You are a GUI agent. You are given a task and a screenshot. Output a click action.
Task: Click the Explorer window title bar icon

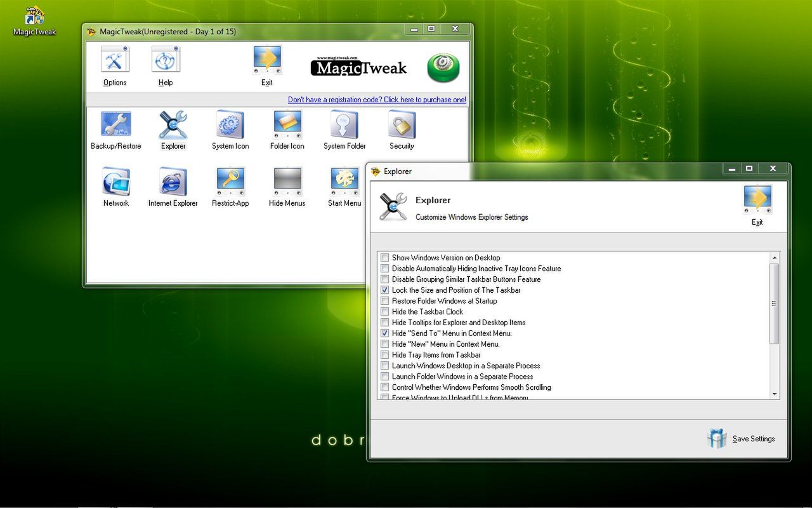(376, 171)
